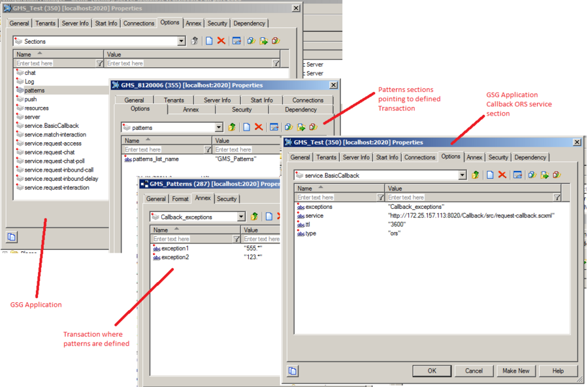Click Name filter field in service.BasicCallback window
The image size is (588, 387).
336,197
